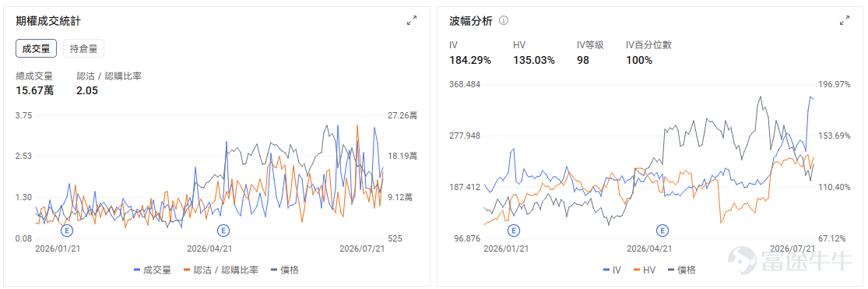
Task: Click the 2026/07/21 date label in 波幅分析
Action: pos(793,249)
